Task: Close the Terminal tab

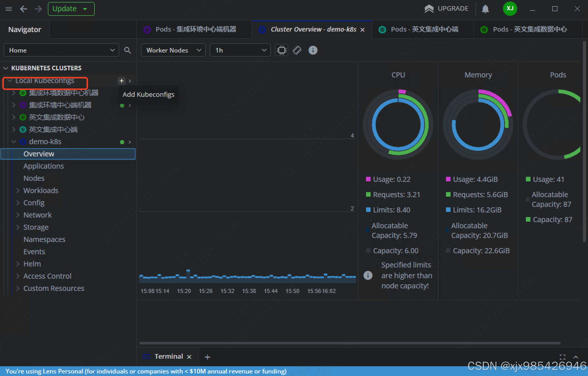Action: pyautogui.click(x=189, y=357)
